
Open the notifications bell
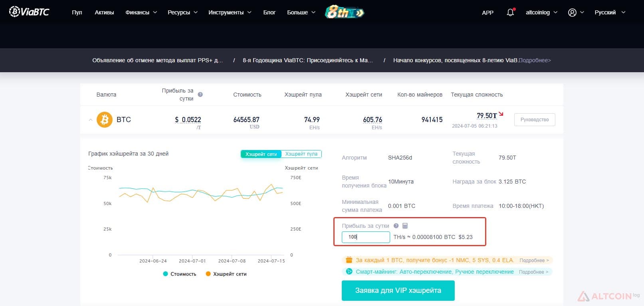[x=510, y=12]
